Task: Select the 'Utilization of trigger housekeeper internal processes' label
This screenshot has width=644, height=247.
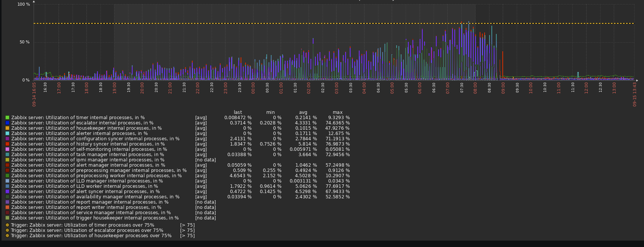Action: [x=95, y=218]
